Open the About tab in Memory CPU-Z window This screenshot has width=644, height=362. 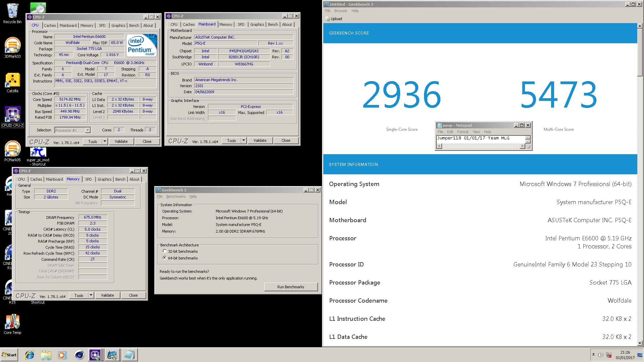click(x=135, y=179)
